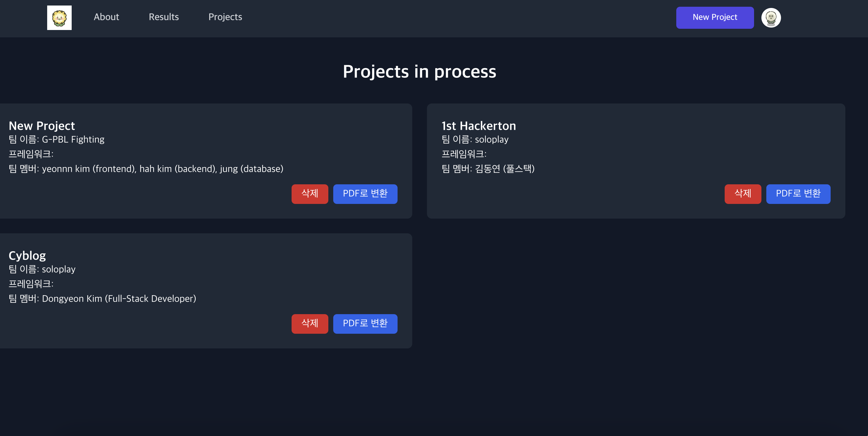Open the Projects navigation link
Image resolution: width=868 pixels, height=436 pixels.
click(x=225, y=17)
